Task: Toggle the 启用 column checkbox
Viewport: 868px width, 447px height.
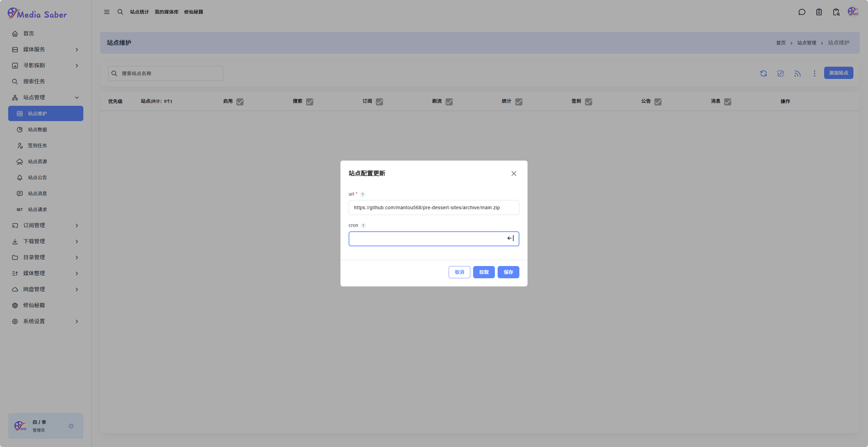Action: (x=240, y=102)
